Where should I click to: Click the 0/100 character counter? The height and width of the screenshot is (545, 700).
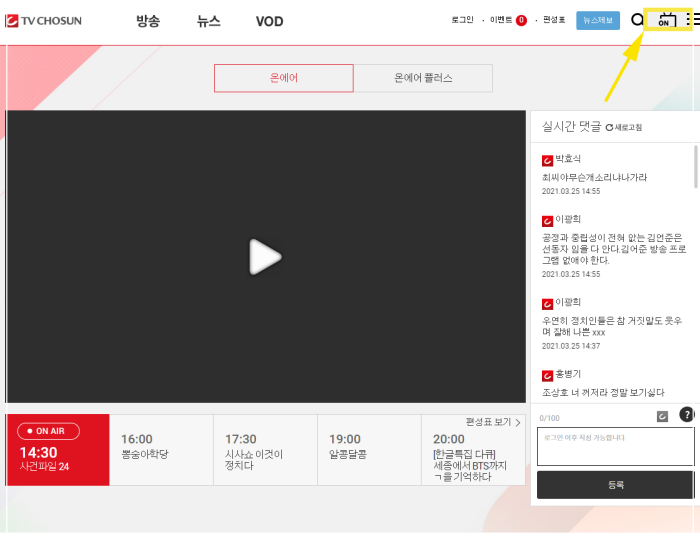click(x=549, y=418)
